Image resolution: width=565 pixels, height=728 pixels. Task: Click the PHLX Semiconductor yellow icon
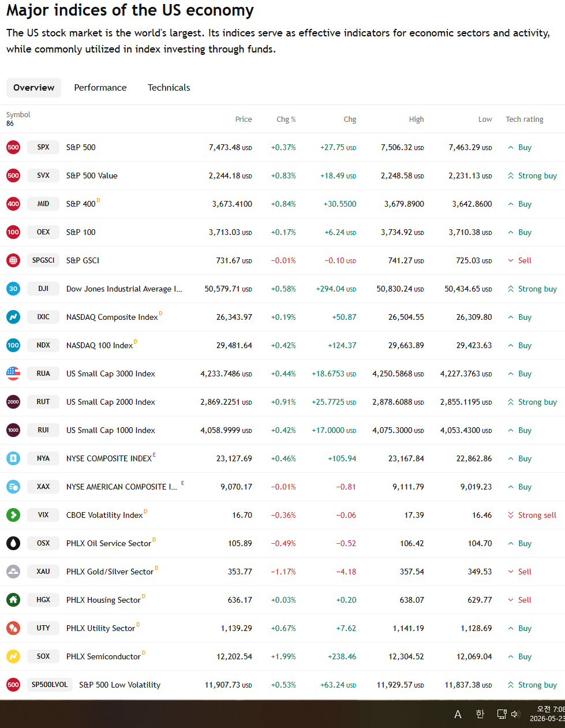(x=13, y=656)
